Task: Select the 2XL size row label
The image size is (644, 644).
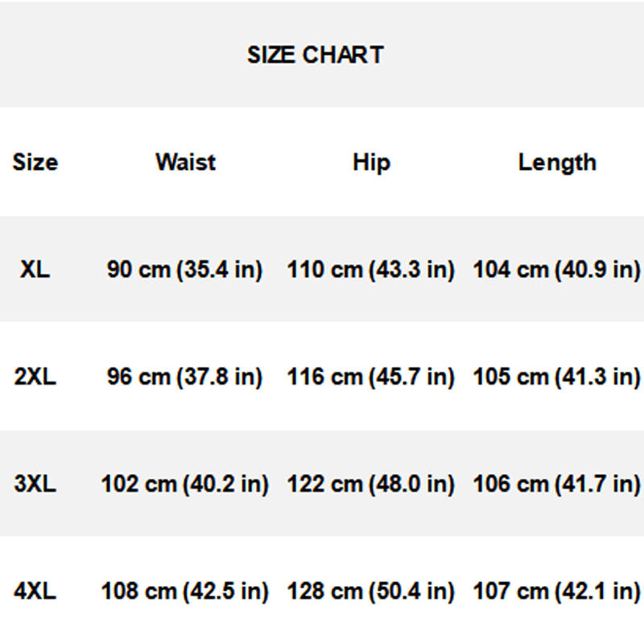Action: click(x=35, y=376)
